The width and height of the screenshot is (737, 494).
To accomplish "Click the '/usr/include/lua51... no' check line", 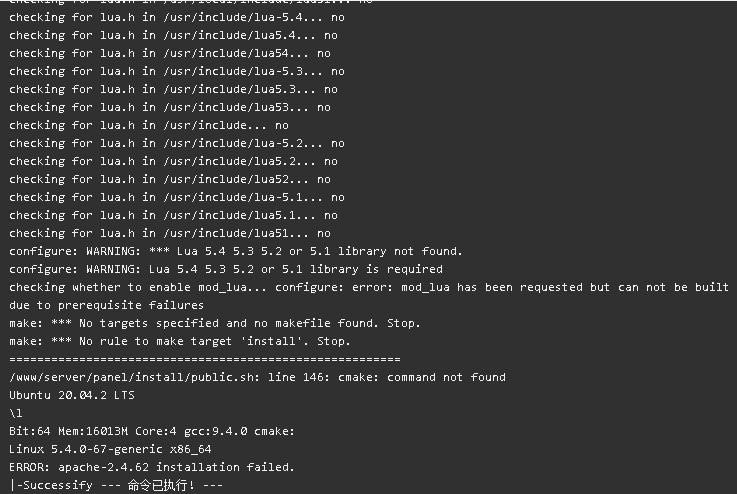I will click(170, 234).
